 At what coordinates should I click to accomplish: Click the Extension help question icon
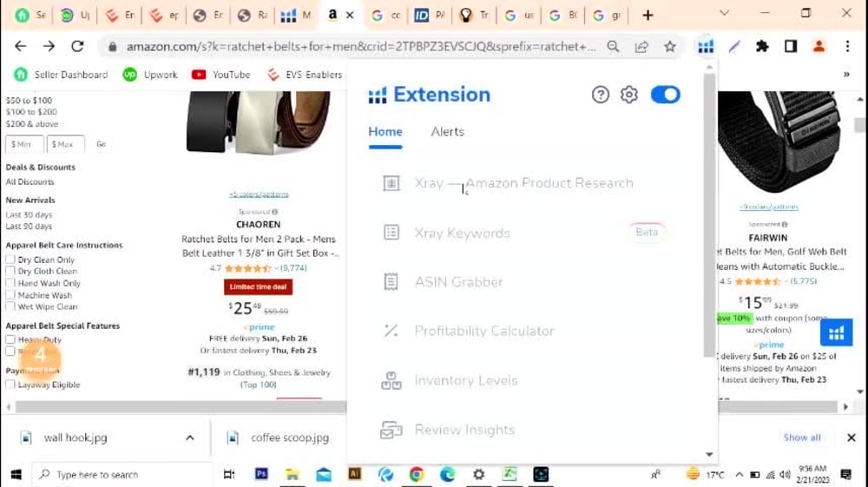pyautogui.click(x=600, y=95)
